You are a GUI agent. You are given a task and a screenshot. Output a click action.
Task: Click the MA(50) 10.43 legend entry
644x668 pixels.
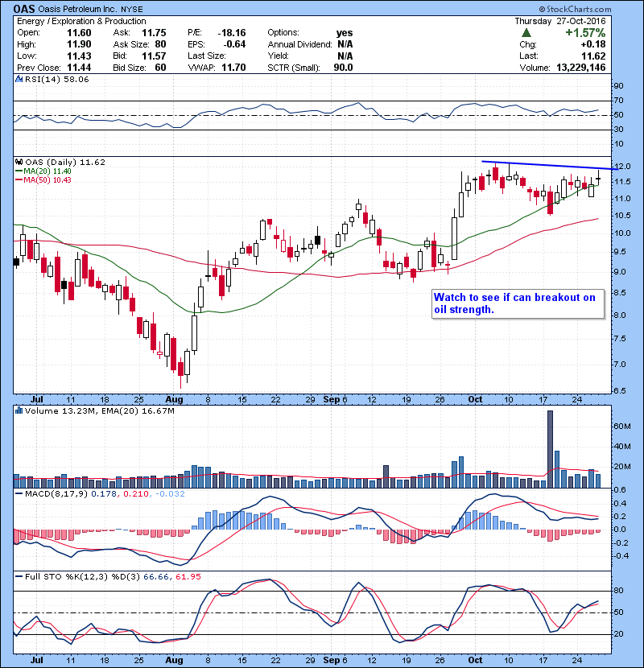pos(43,180)
